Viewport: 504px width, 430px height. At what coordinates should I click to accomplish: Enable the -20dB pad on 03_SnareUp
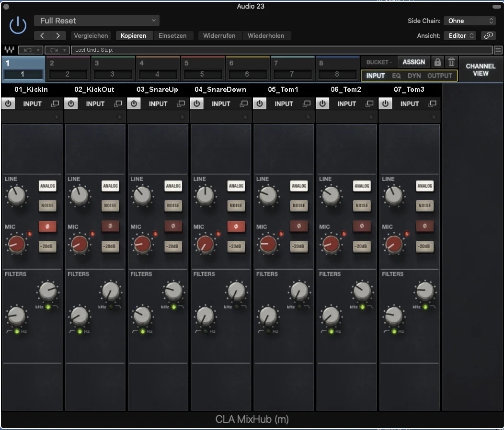click(173, 246)
